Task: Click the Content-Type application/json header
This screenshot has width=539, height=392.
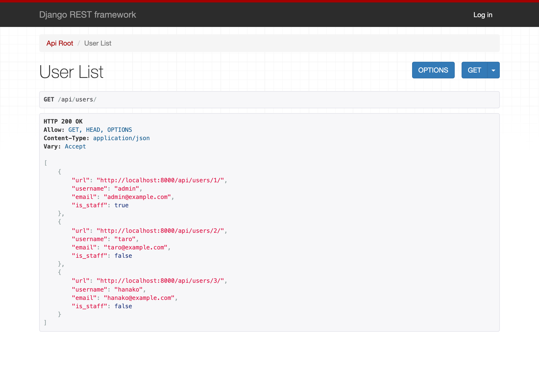Action: click(97, 138)
